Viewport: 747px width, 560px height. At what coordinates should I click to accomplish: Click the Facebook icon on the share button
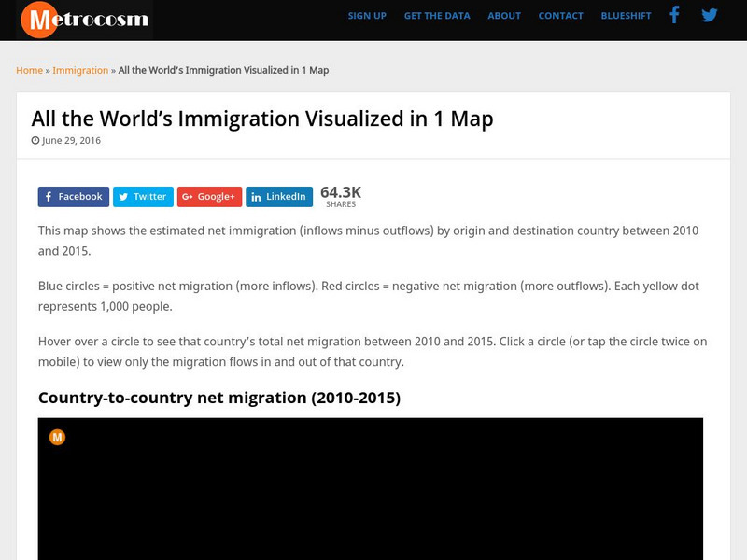tap(49, 197)
